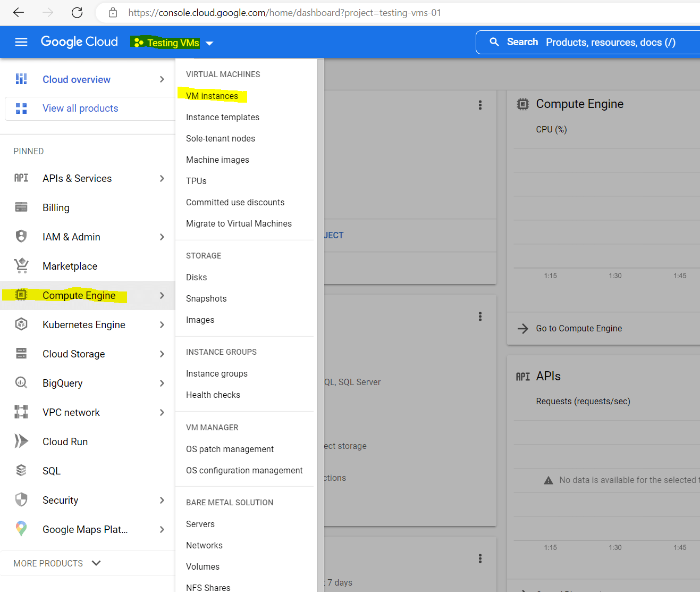Click the Go to Compute Engine arrow icon
This screenshot has height=592, width=700.
(x=523, y=329)
